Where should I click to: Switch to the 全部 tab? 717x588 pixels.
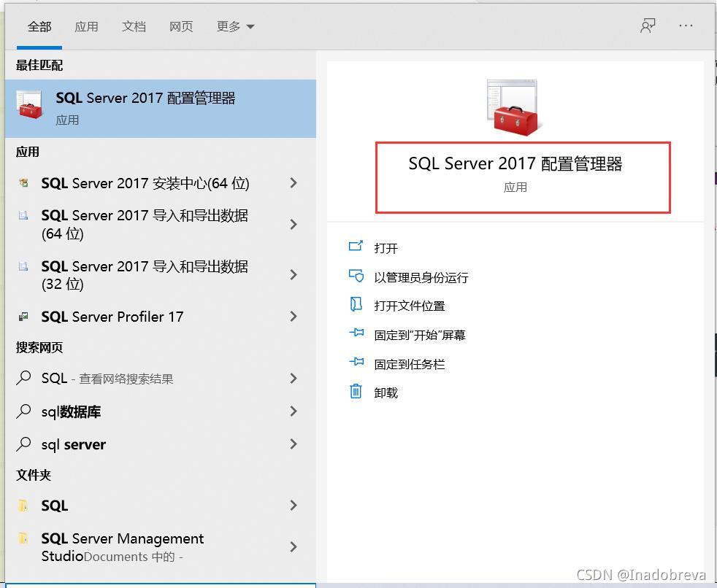(x=39, y=26)
